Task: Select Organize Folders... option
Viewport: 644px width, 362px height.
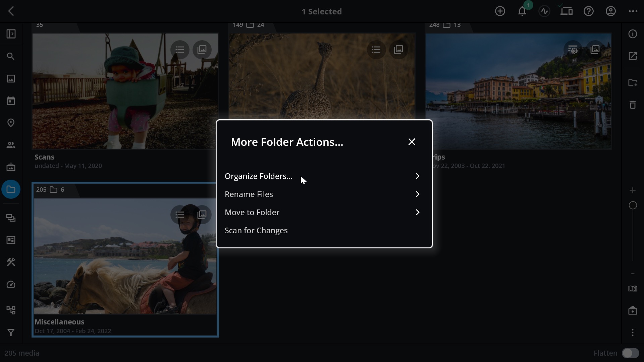Action: tap(324, 176)
